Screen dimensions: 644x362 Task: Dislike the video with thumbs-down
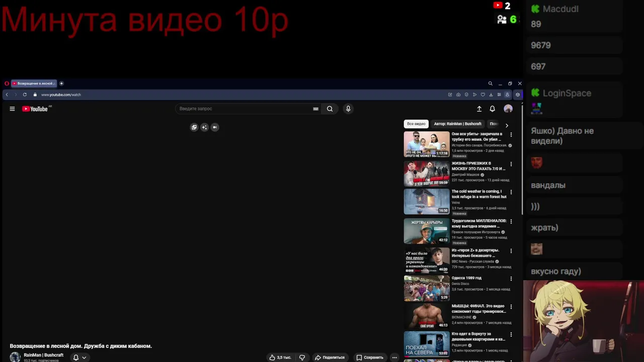[x=302, y=357]
